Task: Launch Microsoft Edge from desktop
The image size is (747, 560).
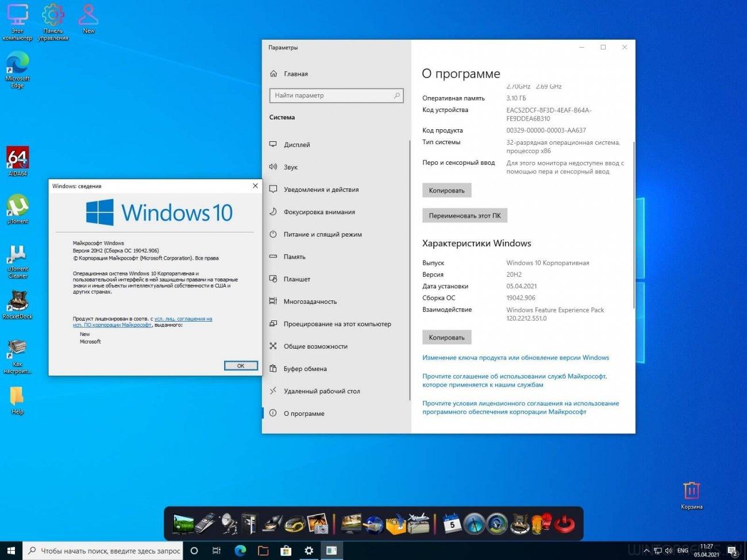Action: tap(17, 69)
